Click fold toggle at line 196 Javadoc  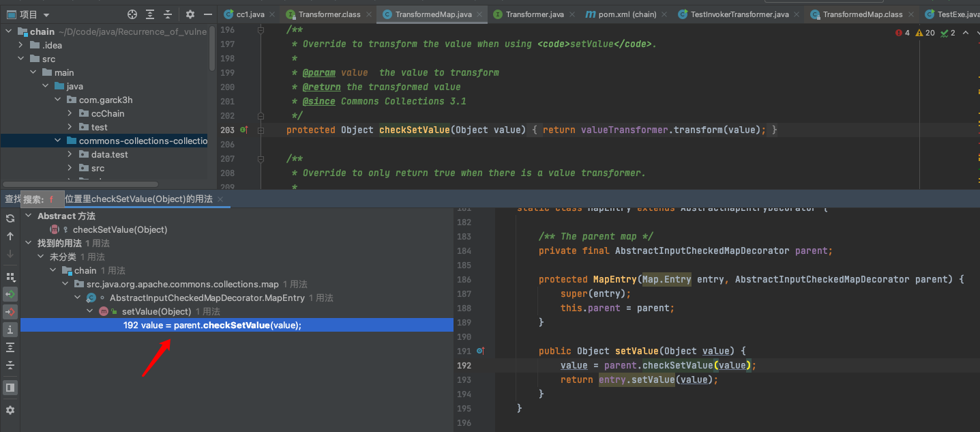click(261, 30)
